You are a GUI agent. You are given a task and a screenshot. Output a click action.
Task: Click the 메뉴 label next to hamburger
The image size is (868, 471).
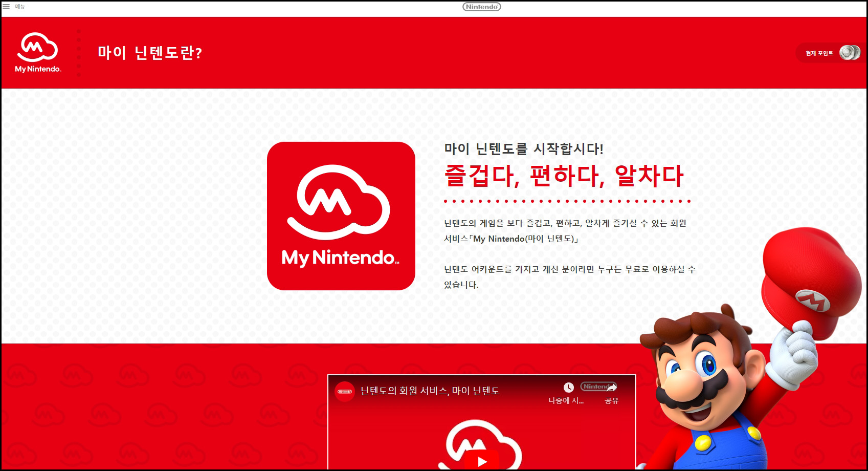click(20, 7)
